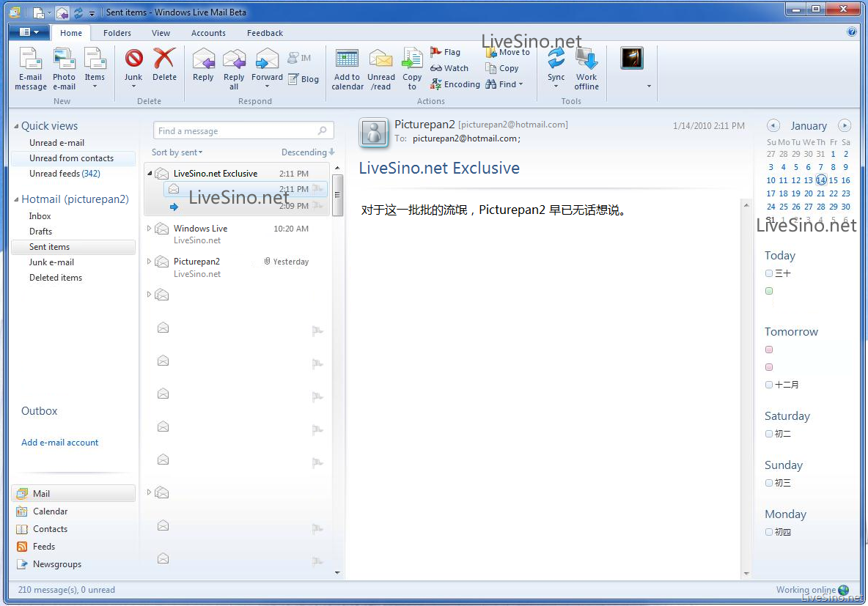The height and width of the screenshot is (606, 868).
Task: Go to next month in calendar
Action: coord(845,125)
